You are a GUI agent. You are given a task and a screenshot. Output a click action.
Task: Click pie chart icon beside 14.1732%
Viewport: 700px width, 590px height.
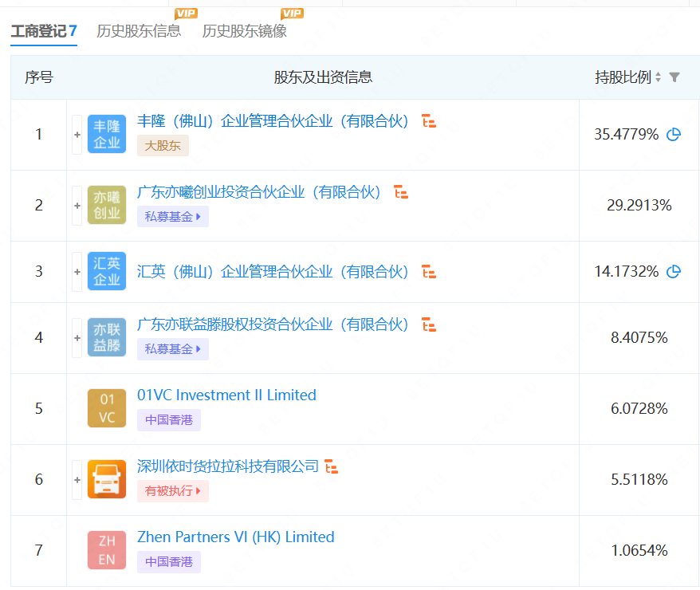click(674, 271)
